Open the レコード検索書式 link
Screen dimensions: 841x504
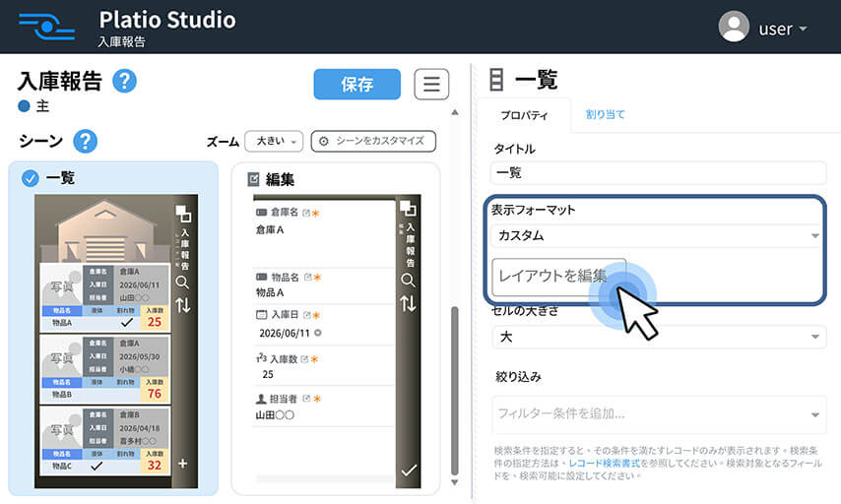point(605,464)
